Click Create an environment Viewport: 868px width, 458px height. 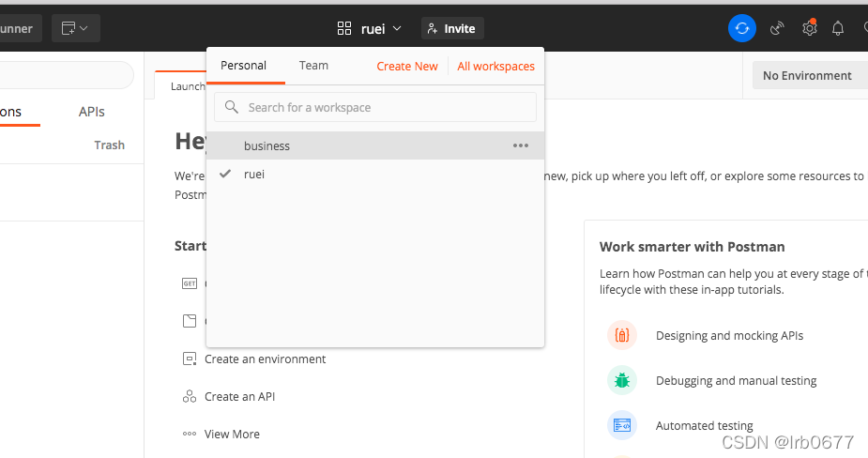265,359
